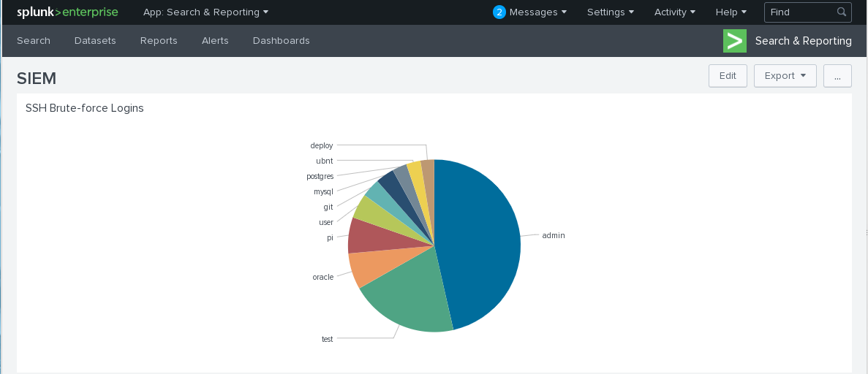
Task: Open the App: Search & Reporting dropdown
Action: coord(205,12)
